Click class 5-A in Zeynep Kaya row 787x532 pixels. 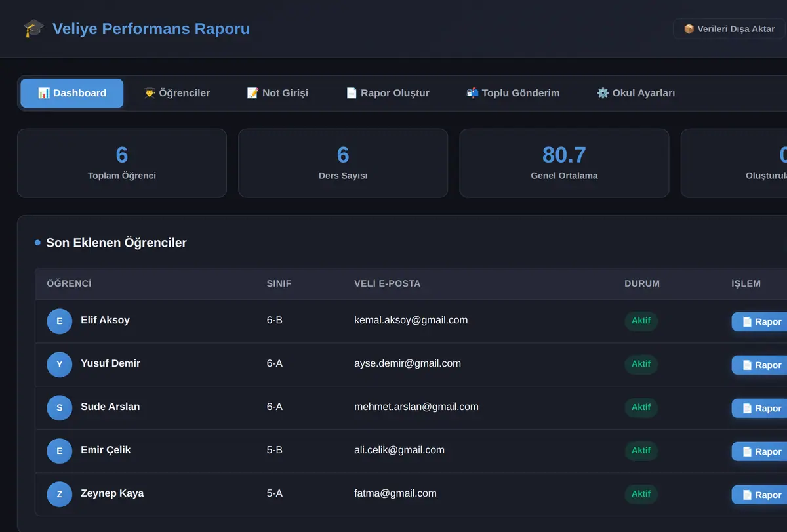click(275, 493)
